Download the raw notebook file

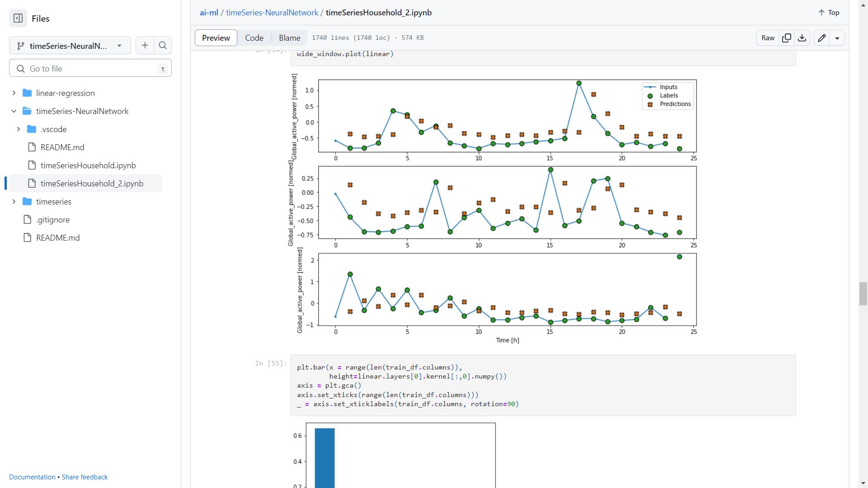[802, 38]
